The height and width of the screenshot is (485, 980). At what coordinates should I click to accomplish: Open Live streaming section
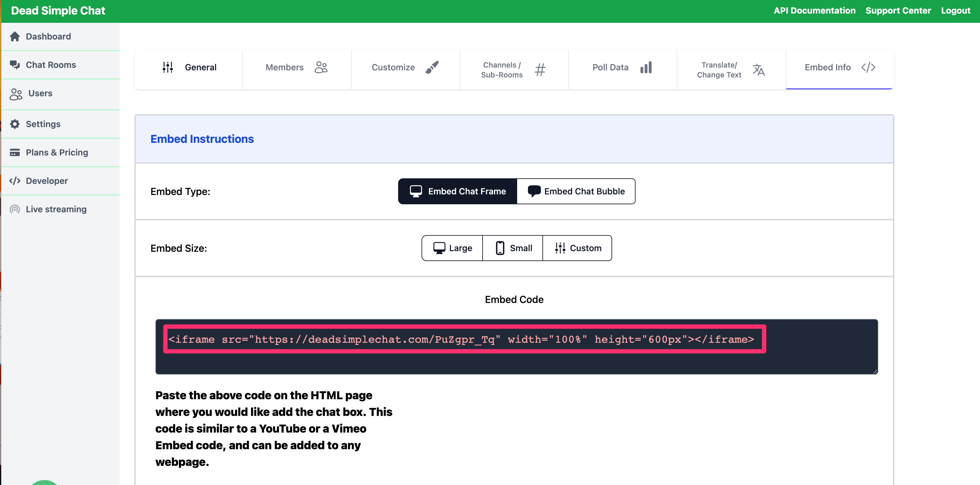pyautogui.click(x=60, y=209)
